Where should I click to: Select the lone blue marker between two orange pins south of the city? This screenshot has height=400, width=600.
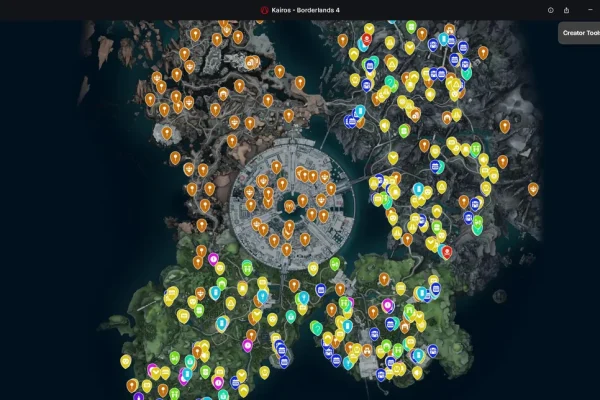(321, 290)
